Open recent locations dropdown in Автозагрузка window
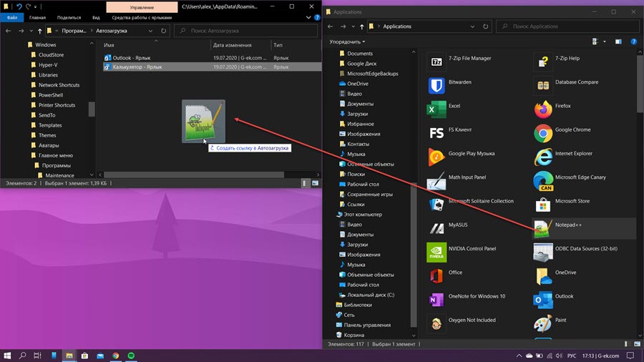644x362 pixels. coord(31,31)
